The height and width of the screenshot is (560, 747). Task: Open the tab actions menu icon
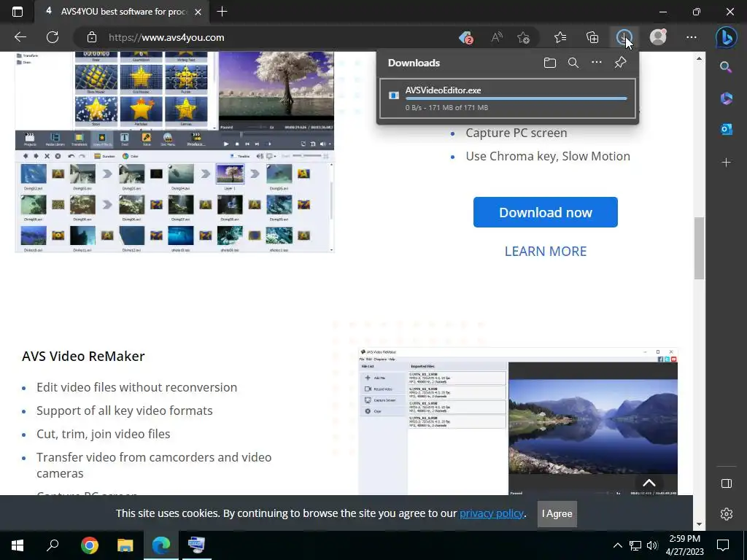point(18,12)
